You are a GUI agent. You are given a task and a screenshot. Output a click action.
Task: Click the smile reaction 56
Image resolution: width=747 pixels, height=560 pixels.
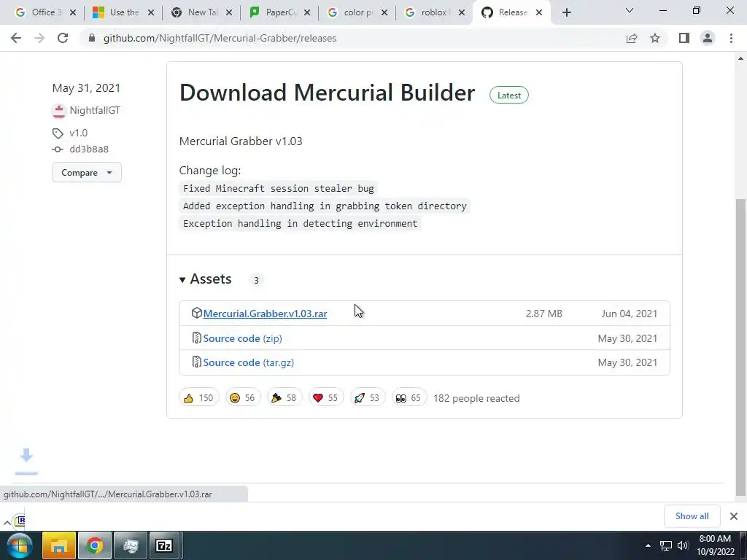pos(242,398)
